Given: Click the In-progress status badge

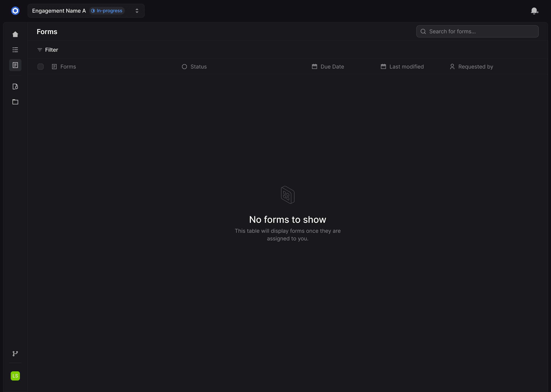Looking at the screenshot, I should tap(107, 11).
